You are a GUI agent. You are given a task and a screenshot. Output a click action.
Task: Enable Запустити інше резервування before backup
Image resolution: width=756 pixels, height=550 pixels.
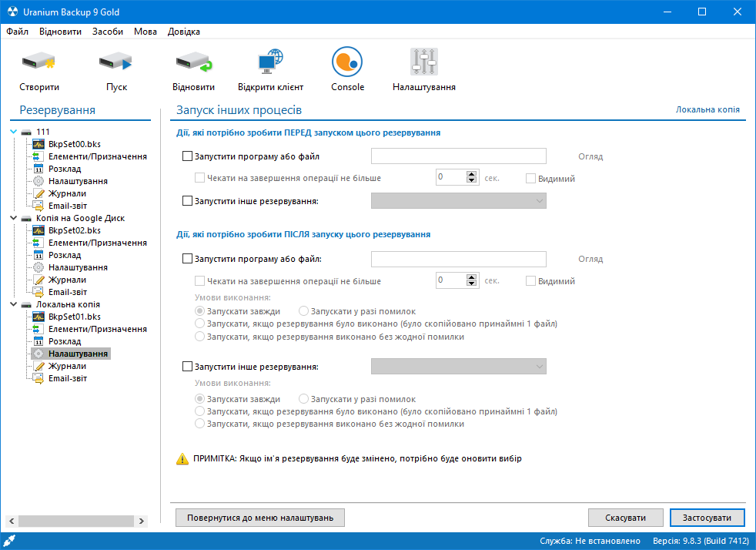188,201
